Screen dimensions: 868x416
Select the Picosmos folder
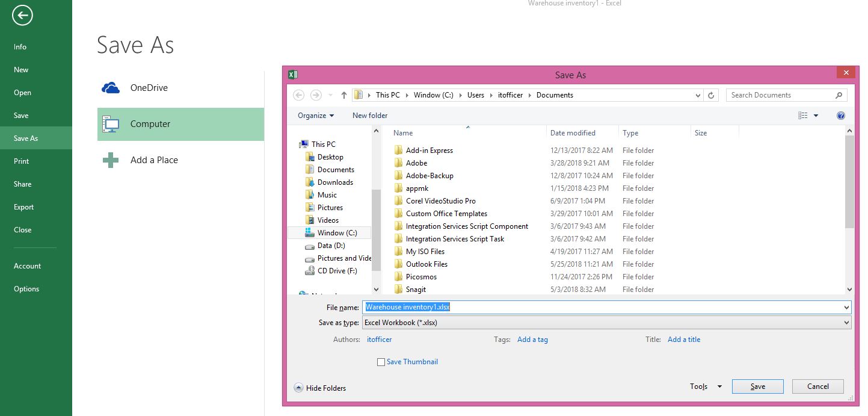(421, 277)
